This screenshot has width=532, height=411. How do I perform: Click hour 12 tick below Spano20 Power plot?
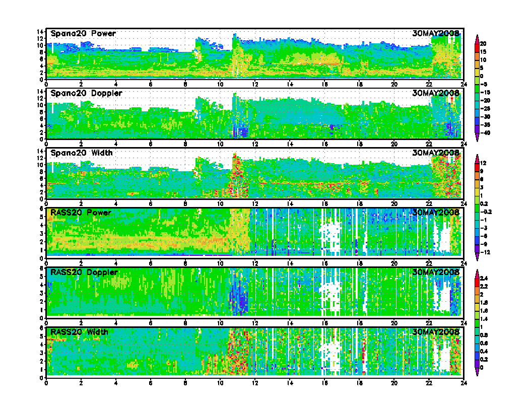(255, 84)
